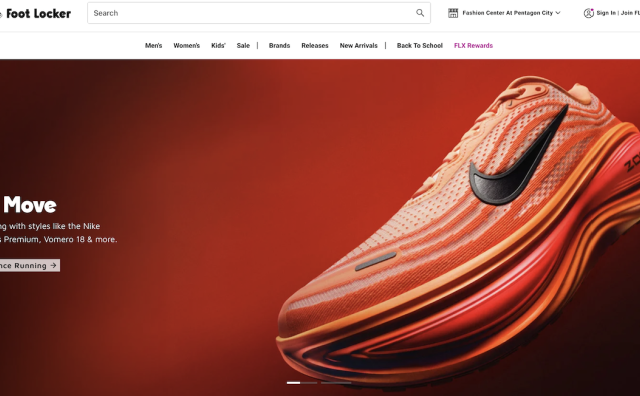The height and width of the screenshot is (396, 640).
Task: Click the user account profile icon
Action: coord(589,13)
